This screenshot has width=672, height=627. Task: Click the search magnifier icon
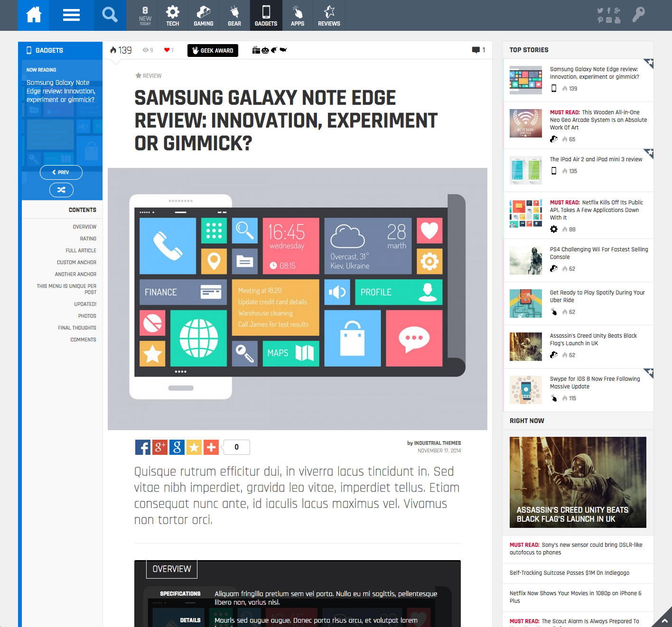pyautogui.click(x=110, y=15)
